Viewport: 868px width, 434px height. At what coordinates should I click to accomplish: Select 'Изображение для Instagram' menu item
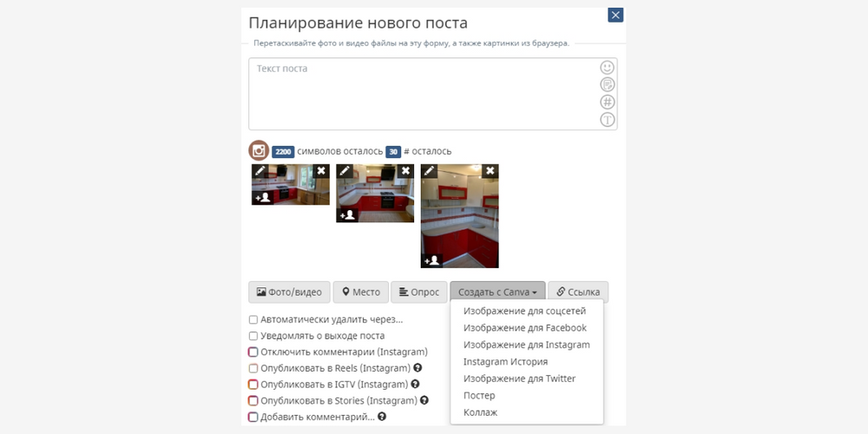[x=526, y=345]
